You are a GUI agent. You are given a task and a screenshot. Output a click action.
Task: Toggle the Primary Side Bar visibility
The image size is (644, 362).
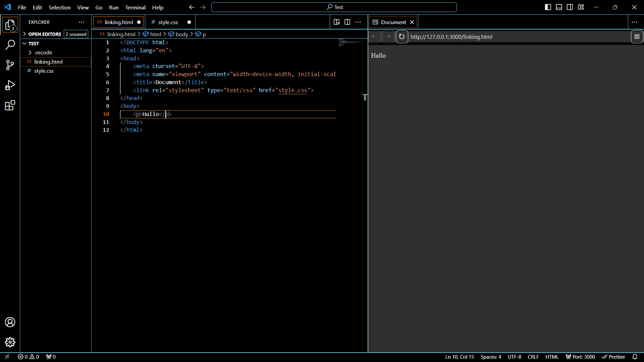pyautogui.click(x=548, y=7)
